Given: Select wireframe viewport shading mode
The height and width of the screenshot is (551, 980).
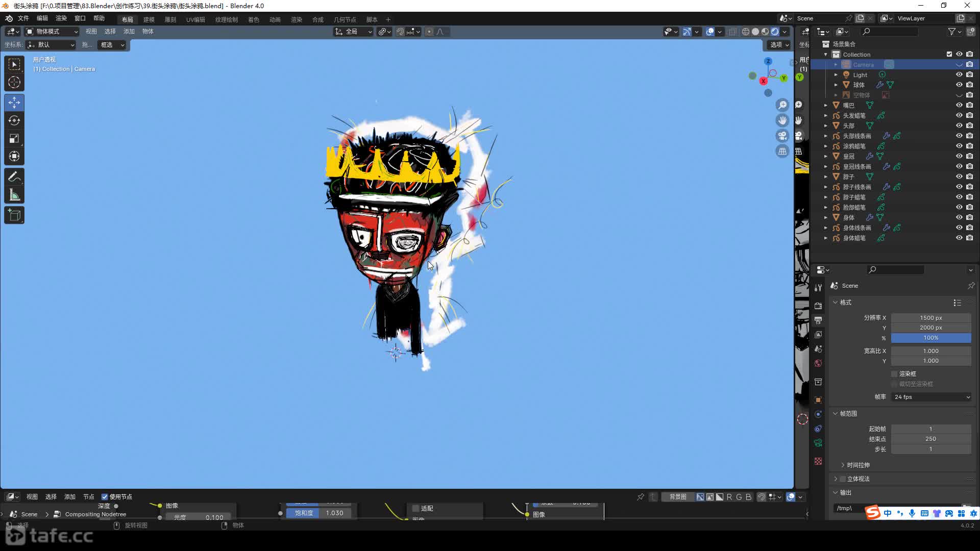Looking at the screenshot, I should tap(746, 32).
